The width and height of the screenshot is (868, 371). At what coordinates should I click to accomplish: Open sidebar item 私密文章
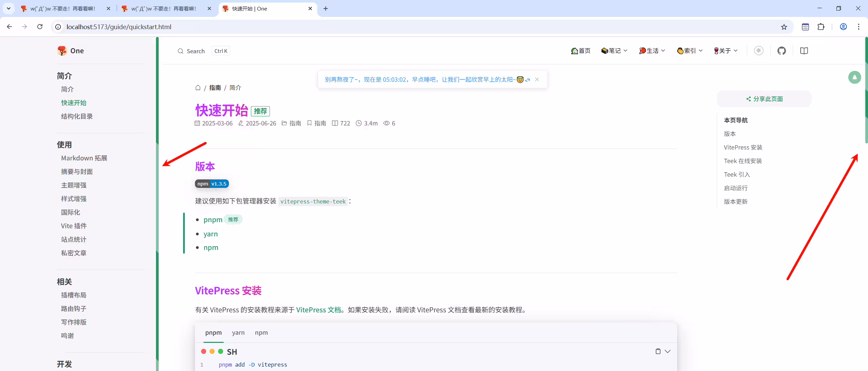tap(74, 253)
